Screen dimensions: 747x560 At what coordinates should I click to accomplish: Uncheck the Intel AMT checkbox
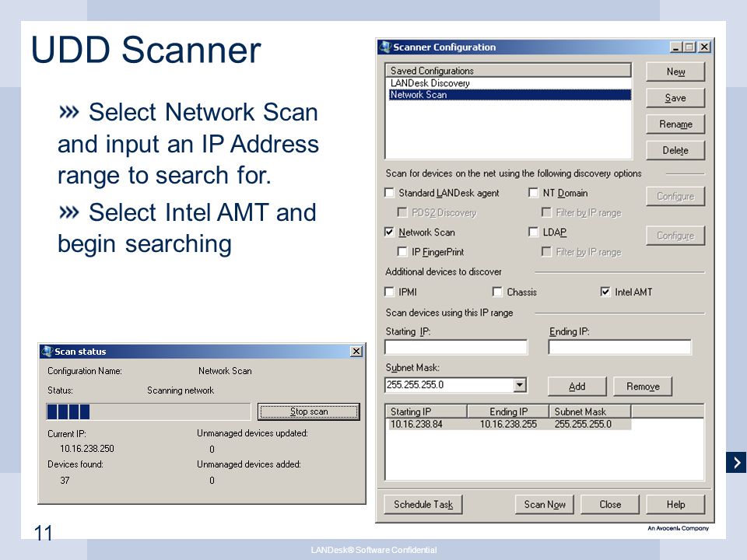coord(605,292)
